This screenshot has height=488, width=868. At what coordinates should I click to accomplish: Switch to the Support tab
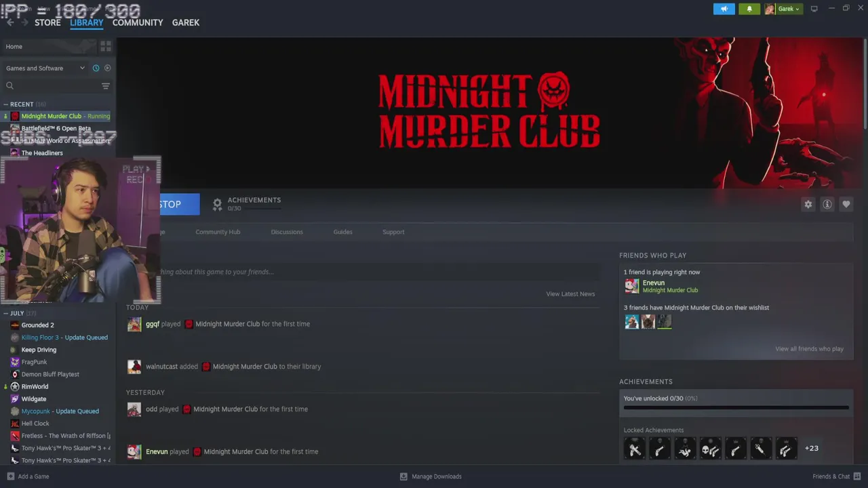click(x=393, y=232)
